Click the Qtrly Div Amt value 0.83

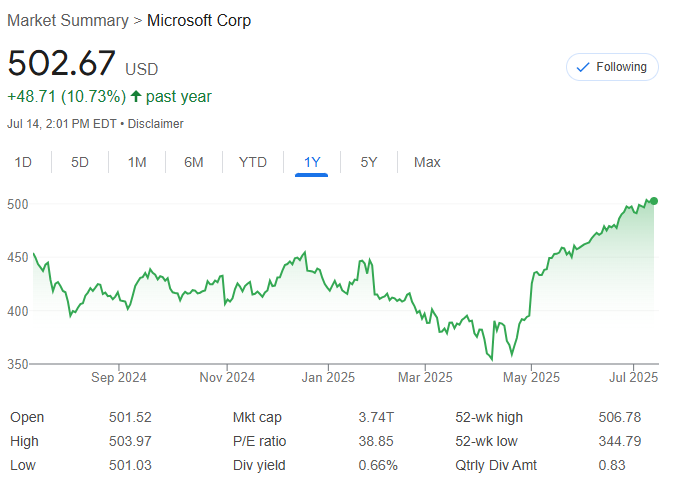point(612,465)
